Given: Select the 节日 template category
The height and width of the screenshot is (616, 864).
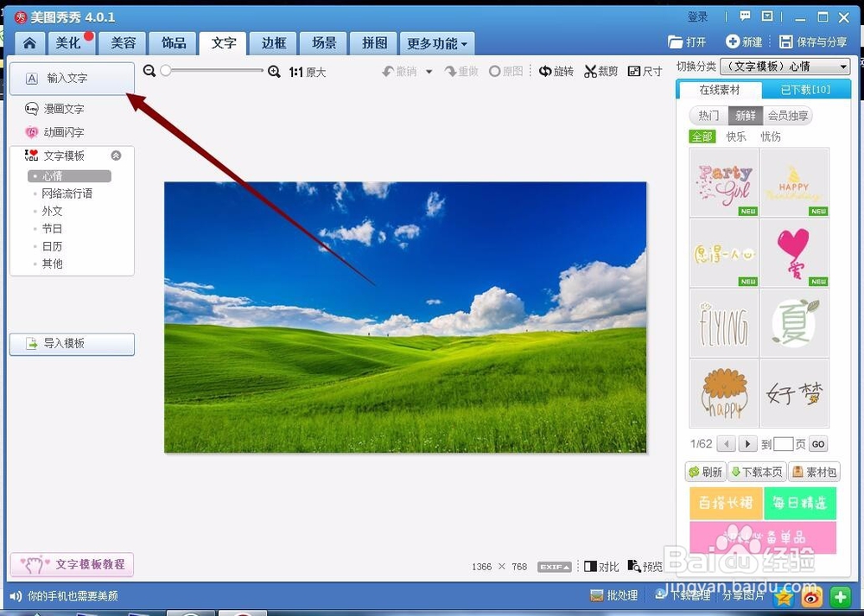Looking at the screenshot, I should 52,229.
